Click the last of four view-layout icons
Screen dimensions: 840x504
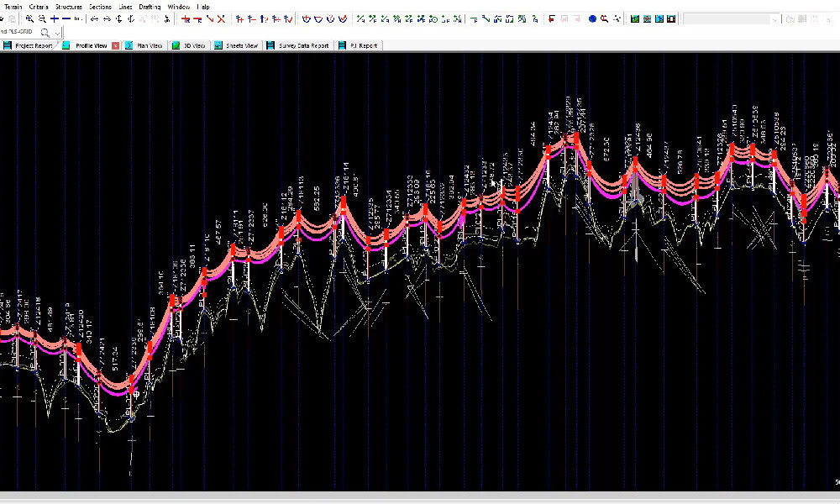tap(672, 18)
